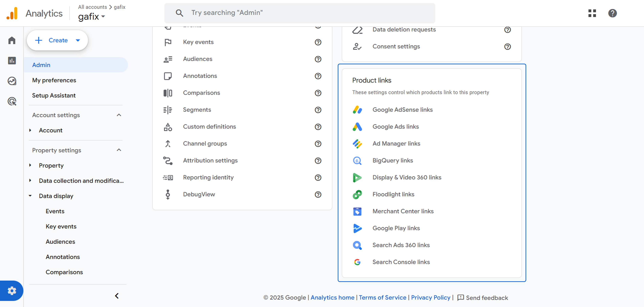The image size is (644, 307).
Task: Collapse the Account settings section
Action: (x=119, y=115)
